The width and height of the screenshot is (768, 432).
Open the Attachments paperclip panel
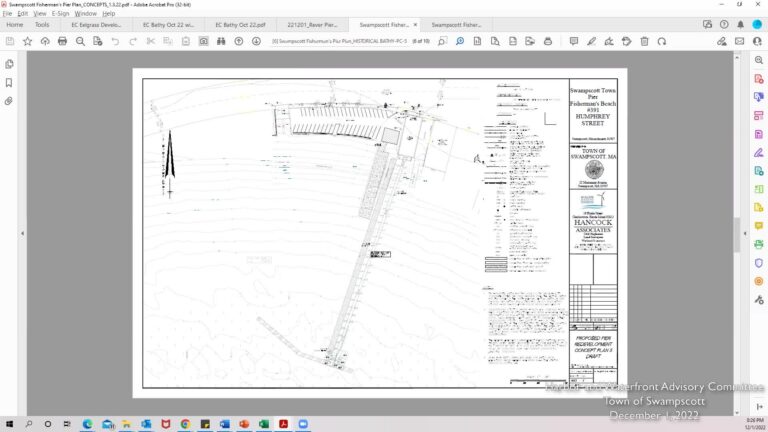coord(9,101)
